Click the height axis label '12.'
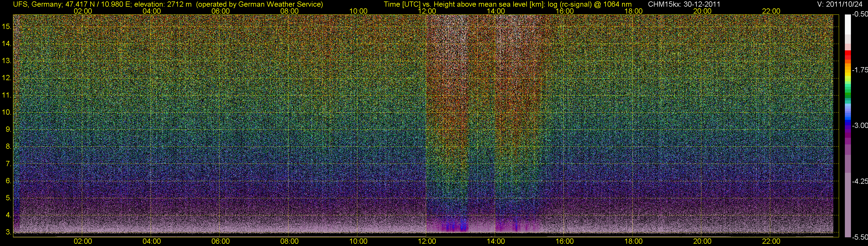 point(7,78)
